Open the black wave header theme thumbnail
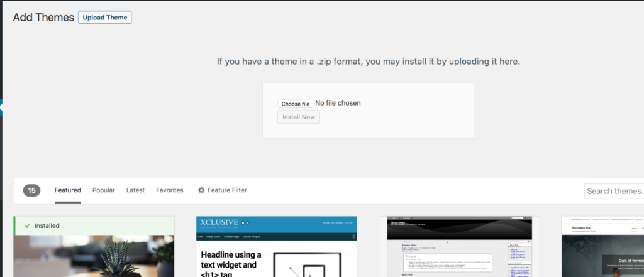 pyautogui.click(x=459, y=247)
